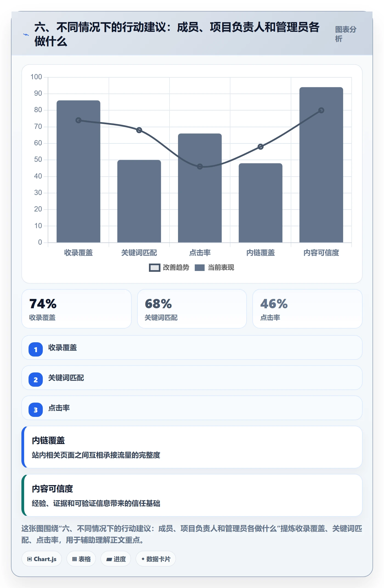The width and height of the screenshot is (384, 588).
Task: Select the 关键词匹配 bar in chart
Action: pyautogui.click(x=139, y=201)
